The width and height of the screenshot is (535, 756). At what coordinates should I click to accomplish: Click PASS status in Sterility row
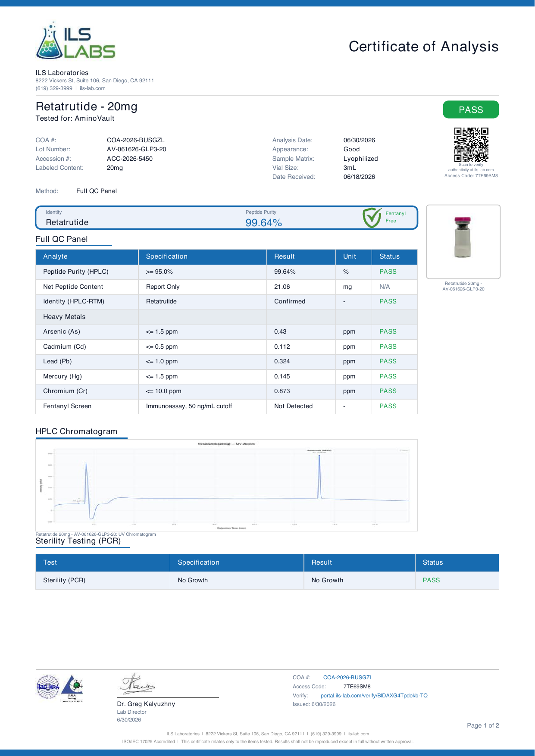[431, 580]
